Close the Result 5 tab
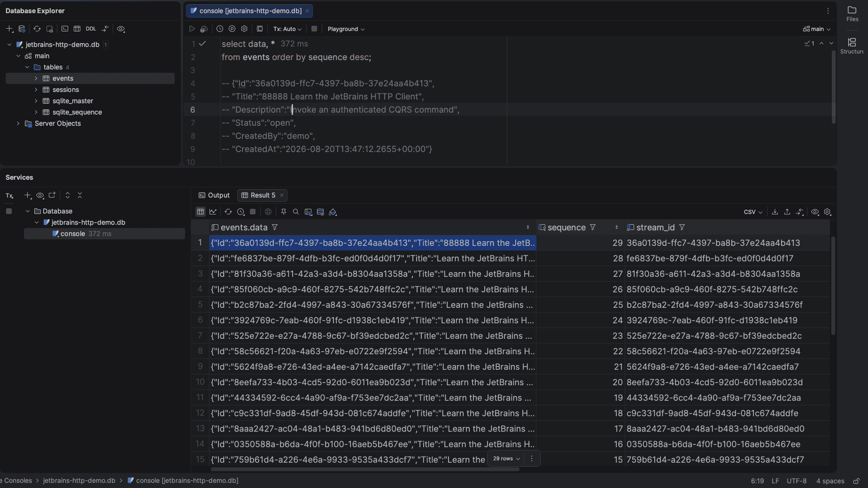The image size is (868, 488). tap(282, 195)
